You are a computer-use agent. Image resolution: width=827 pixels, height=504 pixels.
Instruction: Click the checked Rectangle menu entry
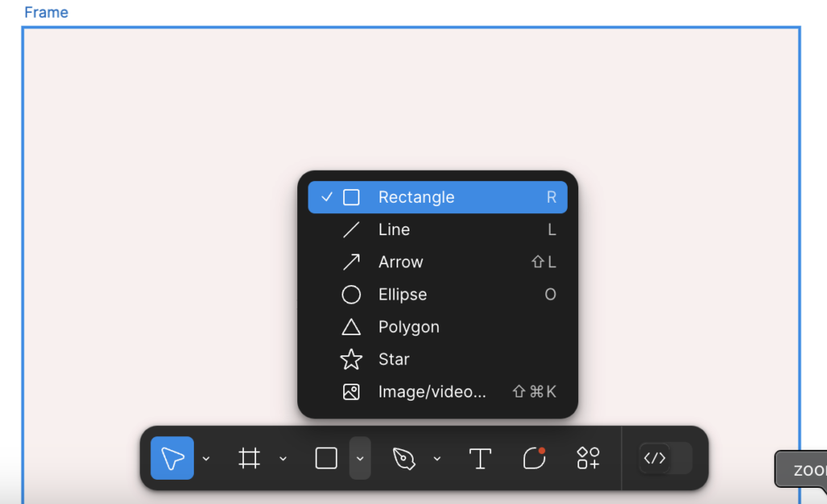point(438,197)
